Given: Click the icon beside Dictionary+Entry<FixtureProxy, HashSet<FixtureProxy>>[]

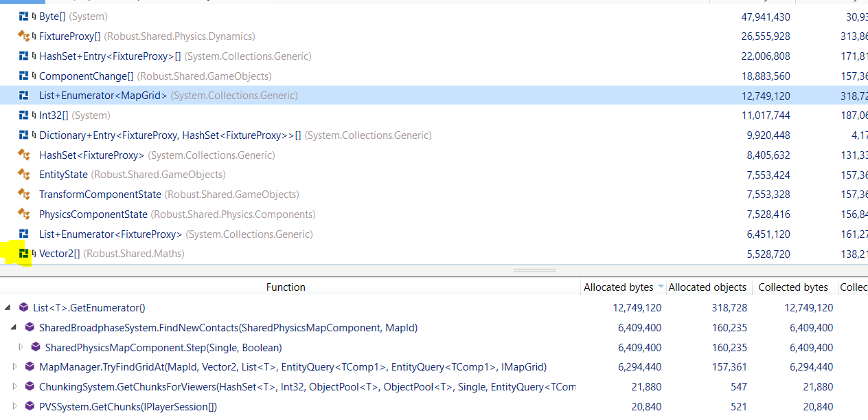Looking at the screenshot, I should tap(24, 135).
